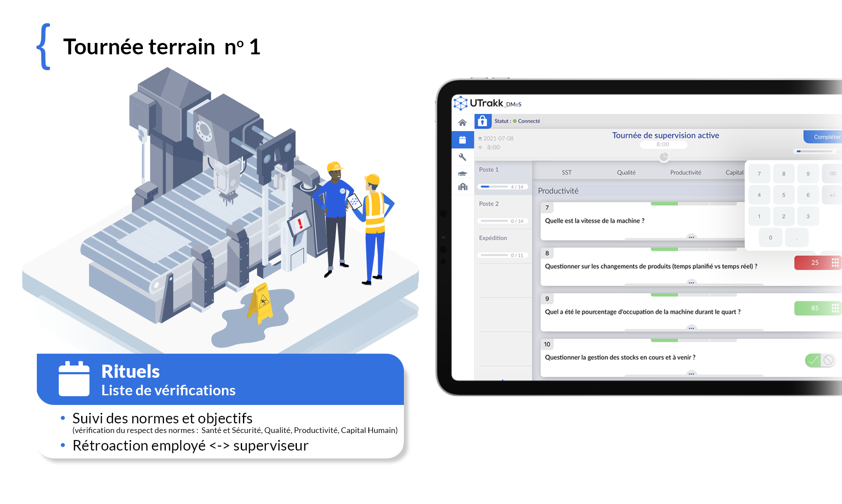Viewport: 842px width, 504px height.
Task: Click the blue lock icon
Action: (482, 121)
